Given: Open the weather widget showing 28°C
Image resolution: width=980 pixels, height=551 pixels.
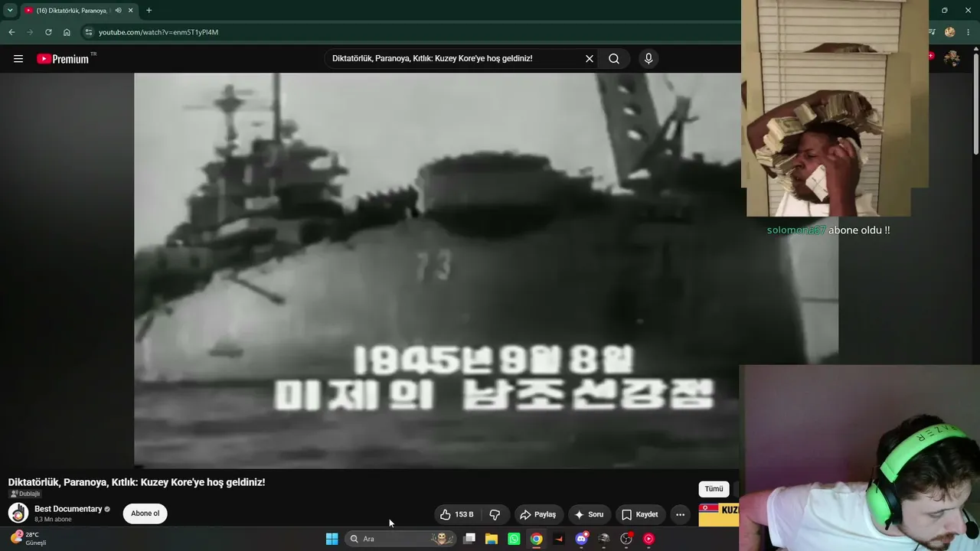Looking at the screenshot, I should pos(28,539).
